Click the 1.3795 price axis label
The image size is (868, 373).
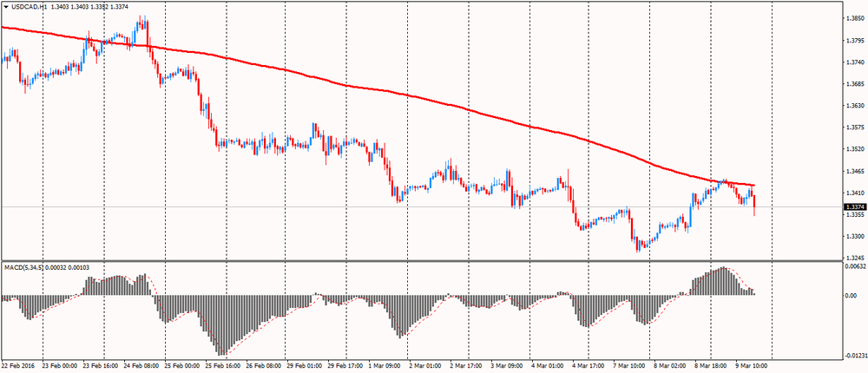(x=856, y=41)
